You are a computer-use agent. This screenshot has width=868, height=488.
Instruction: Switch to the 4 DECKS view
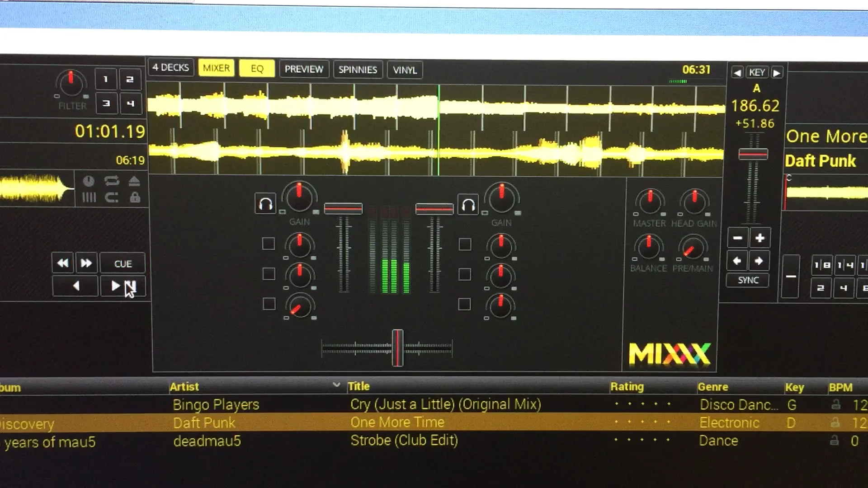pyautogui.click(x=170, y=67)
